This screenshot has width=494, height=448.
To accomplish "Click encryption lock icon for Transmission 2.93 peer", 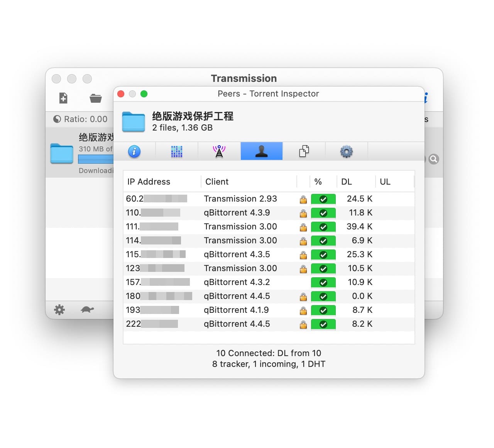I will pos(303,199).
